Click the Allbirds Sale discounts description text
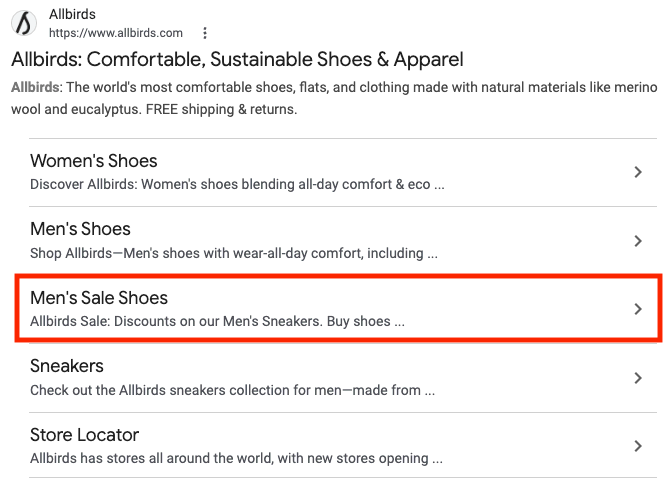 pos(217,322)
